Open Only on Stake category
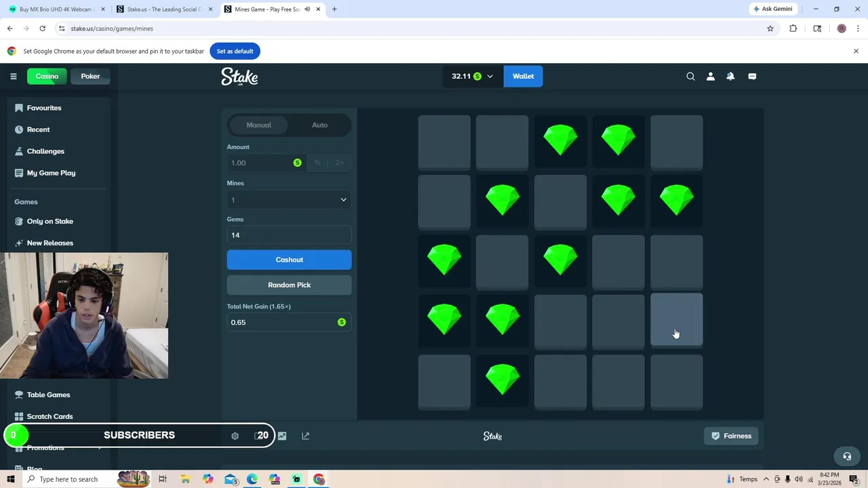 tap(50, 221)
